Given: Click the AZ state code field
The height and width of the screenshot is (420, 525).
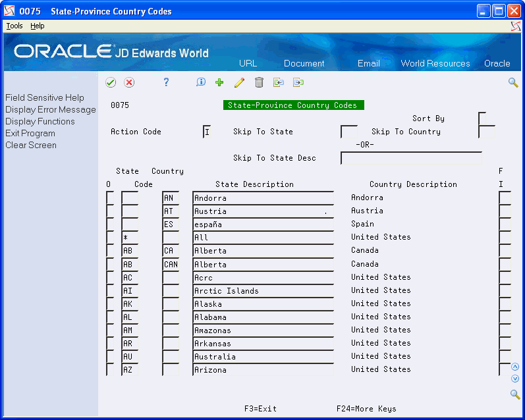Looking at the screenshot, I should coord(130,369).
